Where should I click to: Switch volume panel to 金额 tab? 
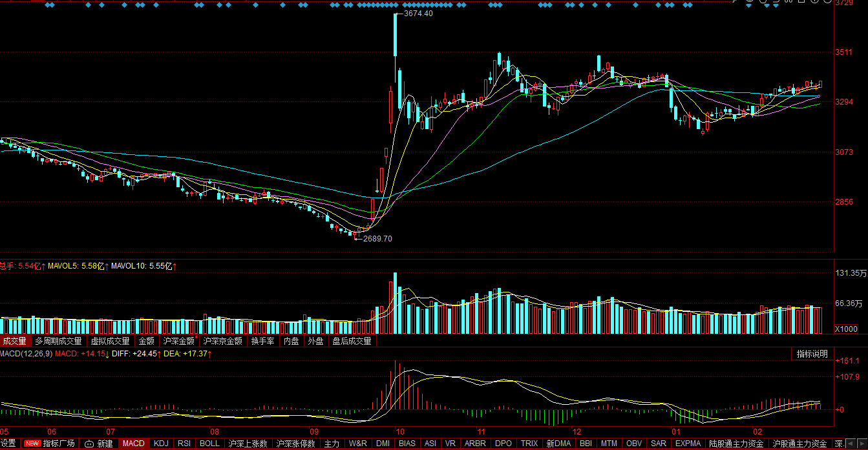[147, 341]
